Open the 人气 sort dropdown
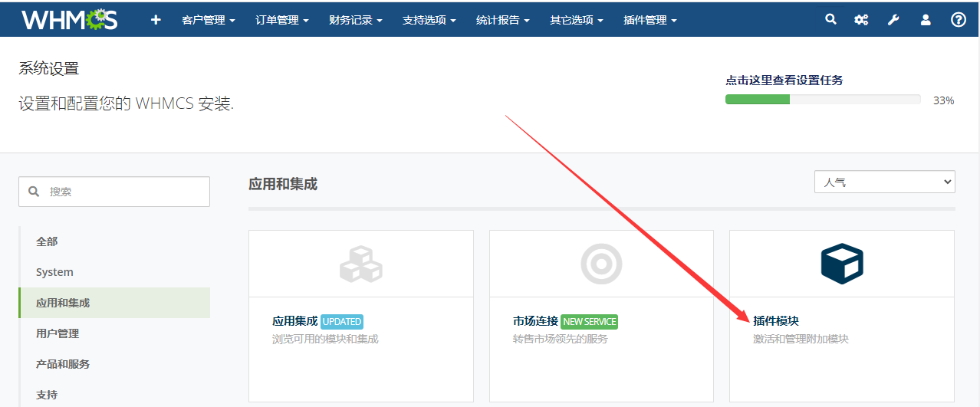Screen dimensions: 980x407 884,182
